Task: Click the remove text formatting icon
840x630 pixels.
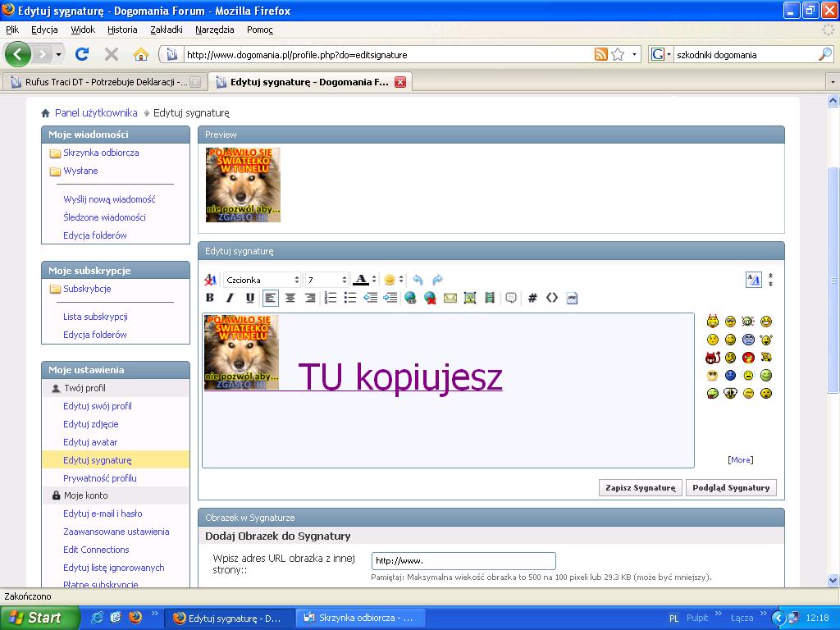Action: (210, 280)
